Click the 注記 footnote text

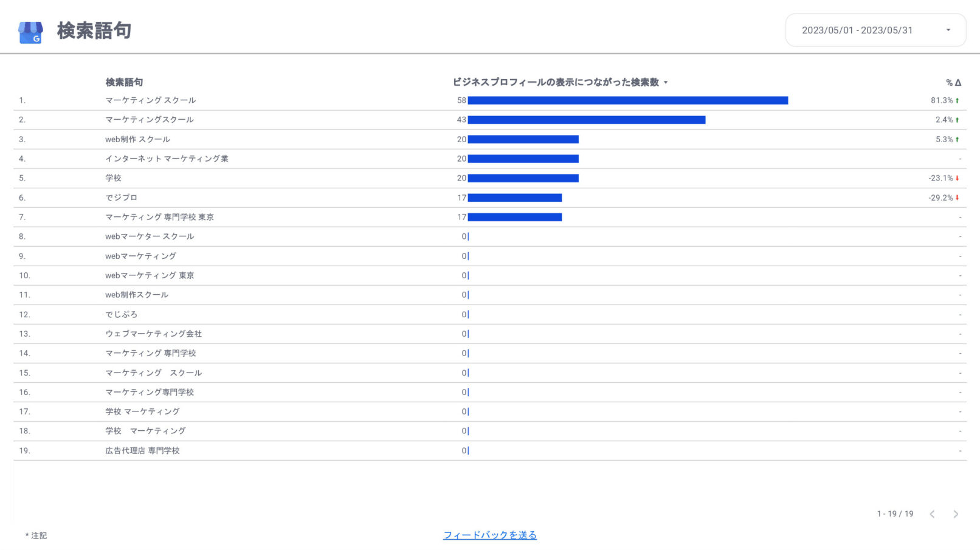[x=36, y=535]
